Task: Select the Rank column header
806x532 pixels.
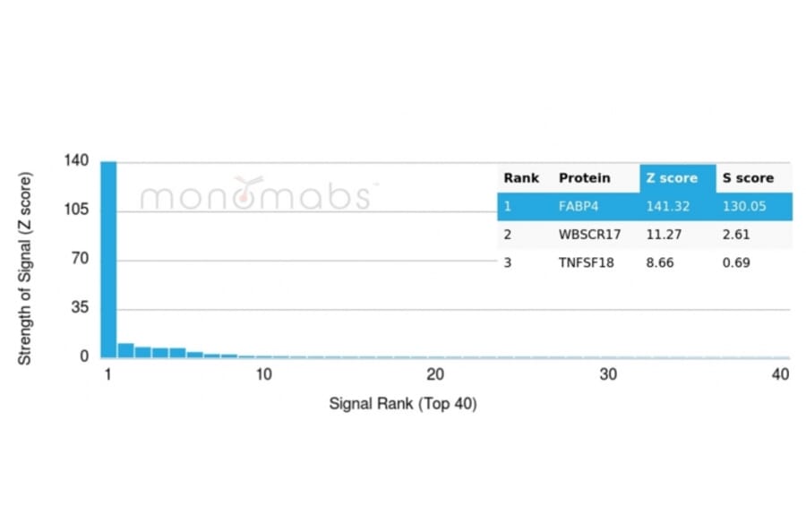Action: [x=521, y=177]
